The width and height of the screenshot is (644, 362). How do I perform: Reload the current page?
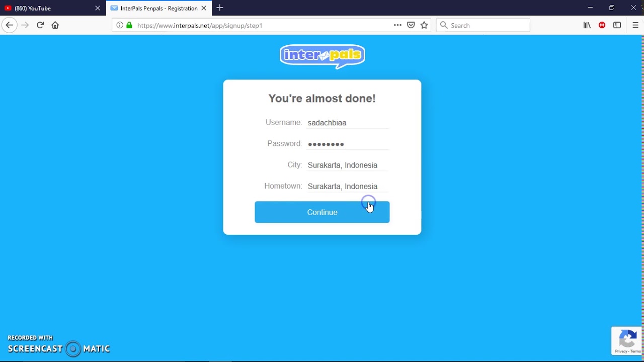(40, 25)
